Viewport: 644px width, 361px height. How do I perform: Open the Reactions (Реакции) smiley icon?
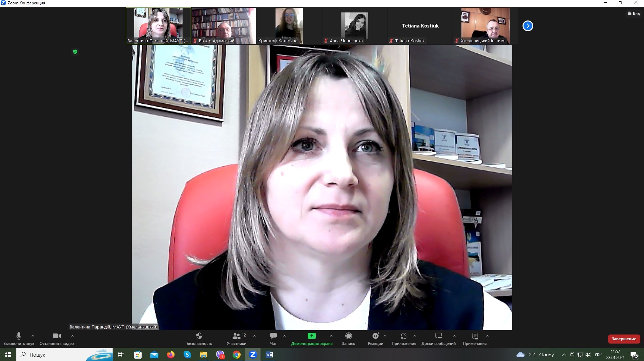pos(375,336)
